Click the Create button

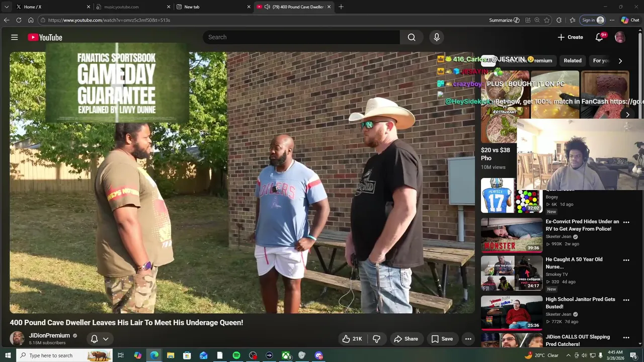point(570,37)
